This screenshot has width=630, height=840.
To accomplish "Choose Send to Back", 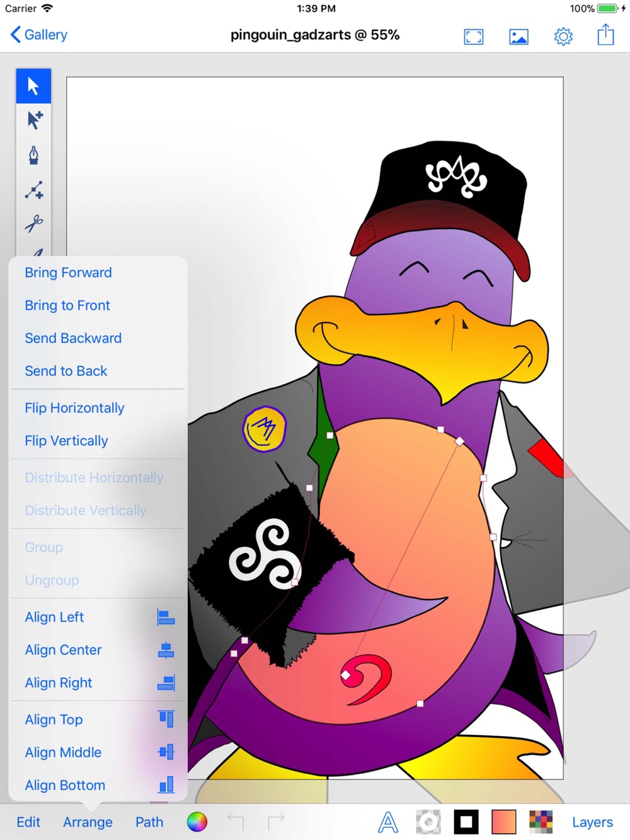I will point(66,371).
